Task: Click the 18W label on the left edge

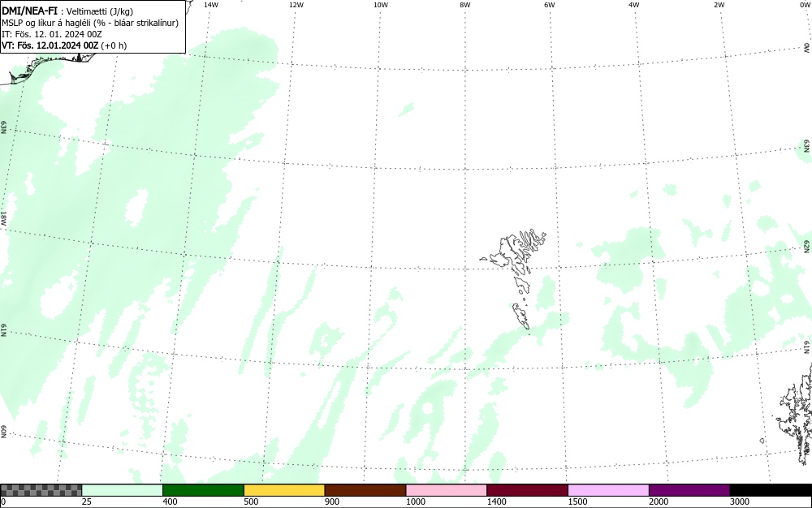Action: [x=3, y=217]
